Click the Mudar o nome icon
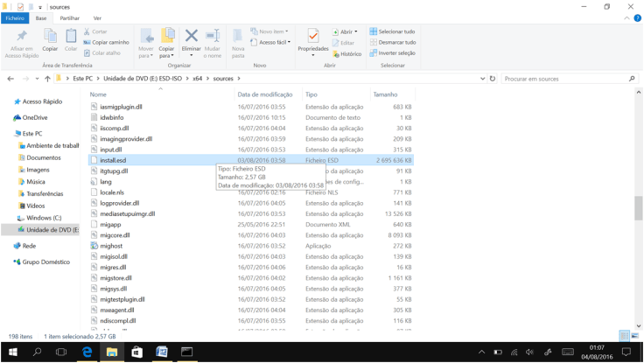Screen dimensions: 644x363 [213, 40]
